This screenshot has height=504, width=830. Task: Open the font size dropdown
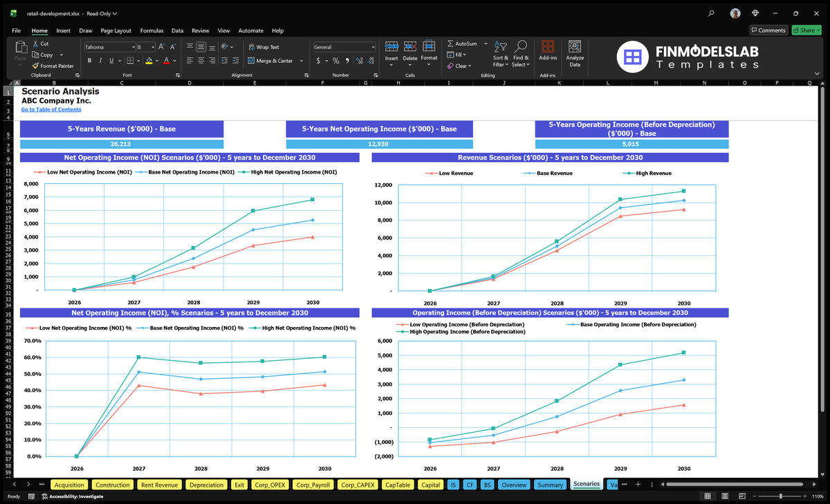pos(151,47)
